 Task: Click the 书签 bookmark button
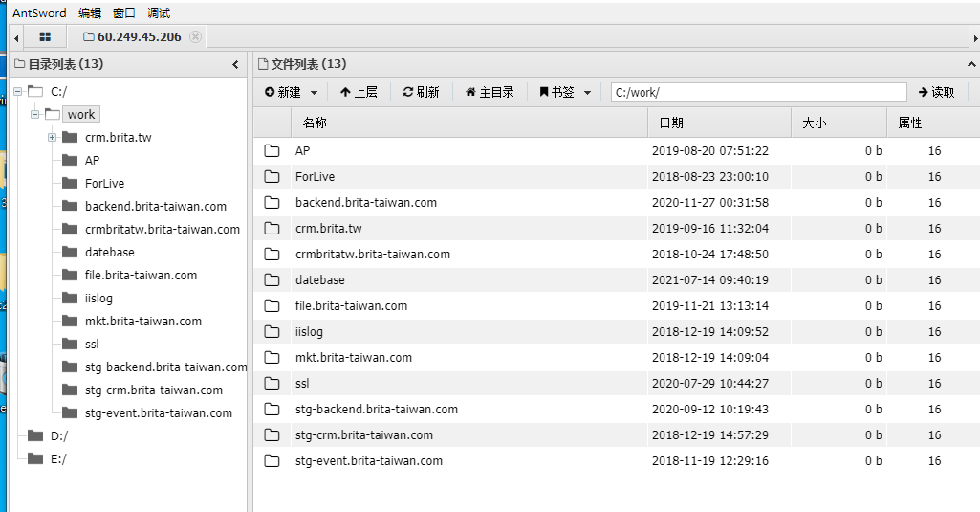[x=556, y=92]
